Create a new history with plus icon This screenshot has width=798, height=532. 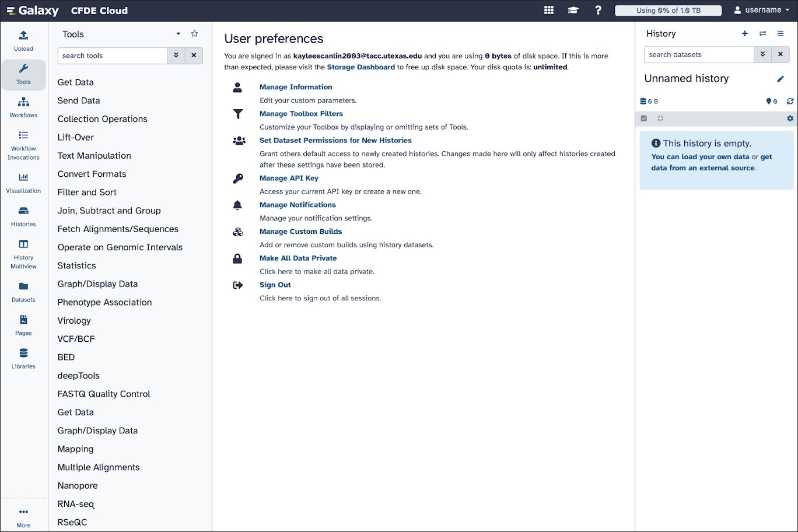pyautogui.click(x=745, y=34)
